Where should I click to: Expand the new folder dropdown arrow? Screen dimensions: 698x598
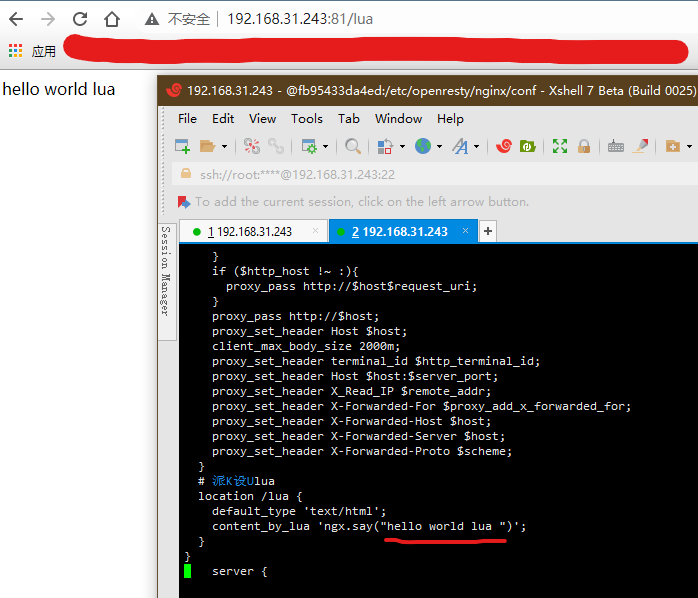[689, 146]
